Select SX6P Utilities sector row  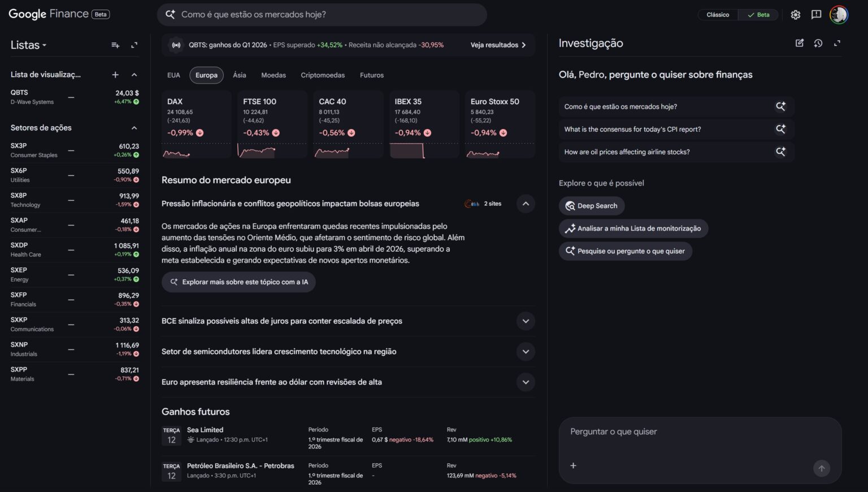coord(75,175)
